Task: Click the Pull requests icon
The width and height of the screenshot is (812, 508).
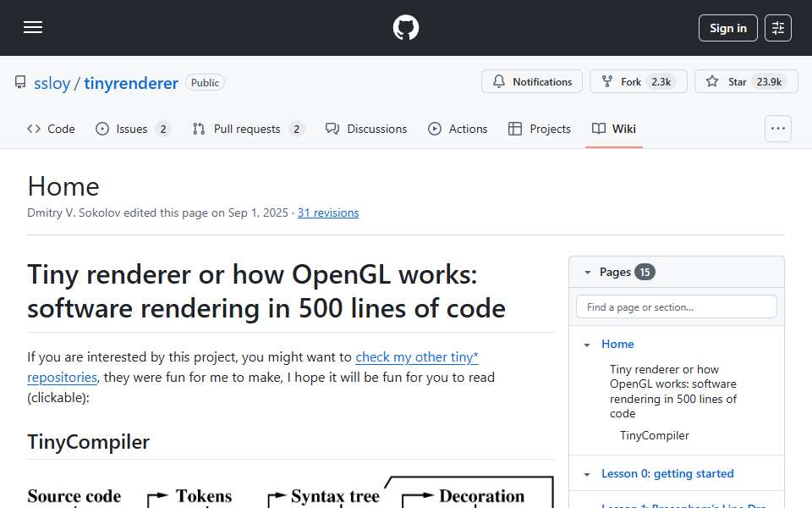Action: [x=198, y=129]
